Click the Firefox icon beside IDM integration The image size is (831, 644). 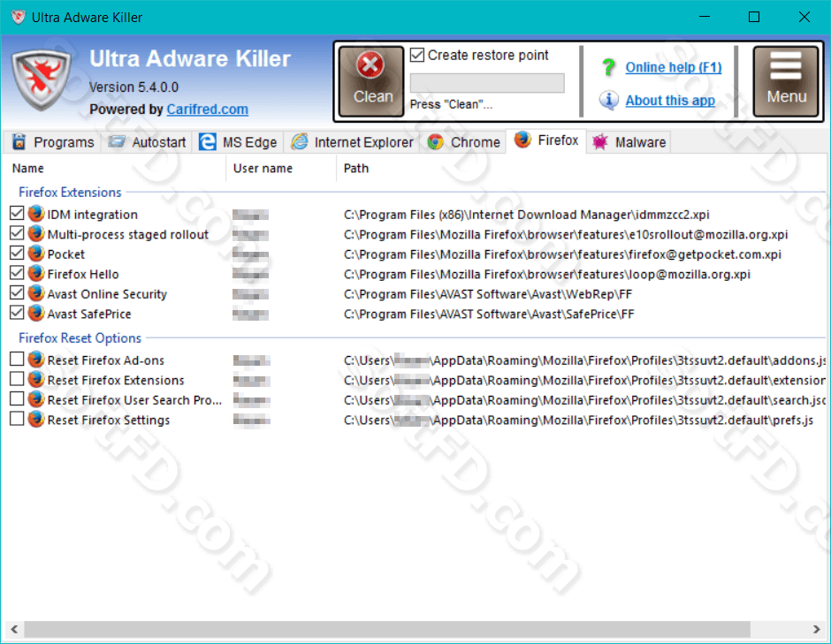click(x=36, y=214)
